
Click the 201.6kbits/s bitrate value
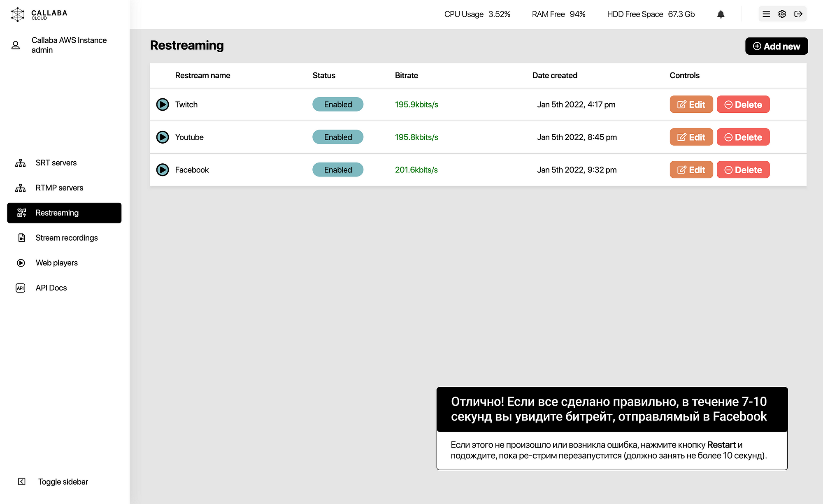(416, 170)
